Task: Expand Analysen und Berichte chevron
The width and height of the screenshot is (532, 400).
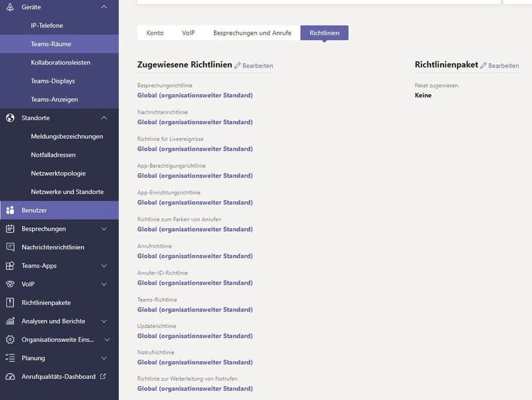Action: (104, 321)
